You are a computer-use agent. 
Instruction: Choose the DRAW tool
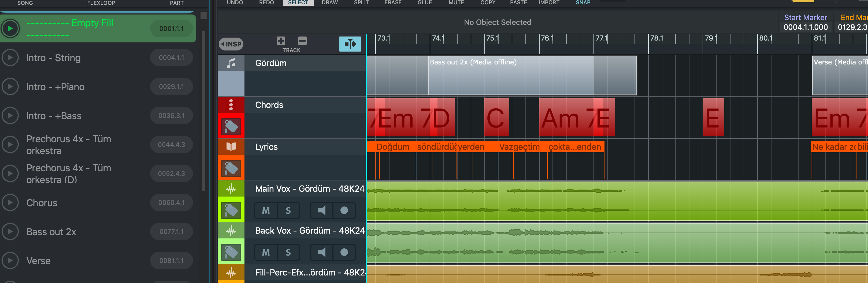pos(330,3)
